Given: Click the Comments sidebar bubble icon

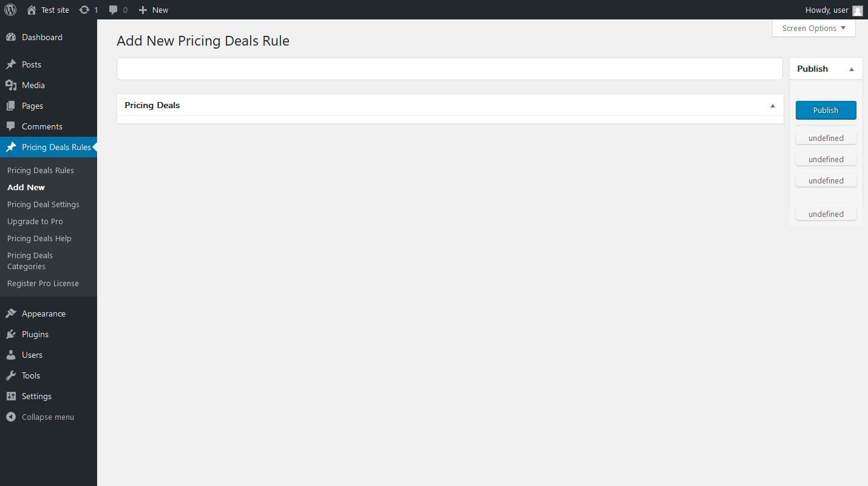Looking at the screenshot, I should [x=11, y=126].
